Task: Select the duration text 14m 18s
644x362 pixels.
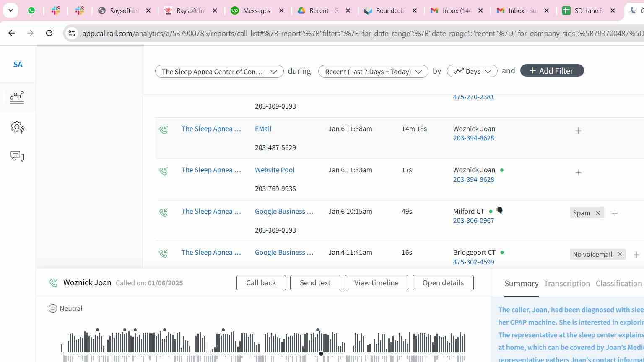Action: (414, 129)
